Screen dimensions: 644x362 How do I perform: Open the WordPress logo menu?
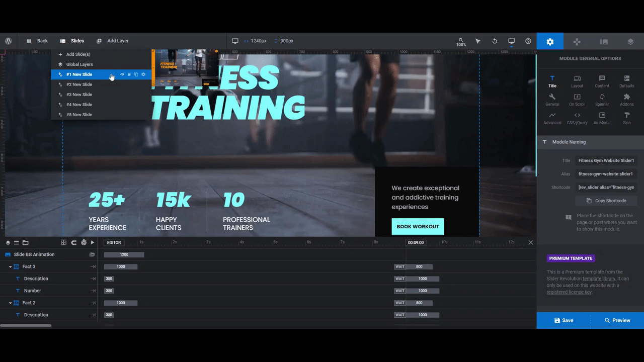8,41
